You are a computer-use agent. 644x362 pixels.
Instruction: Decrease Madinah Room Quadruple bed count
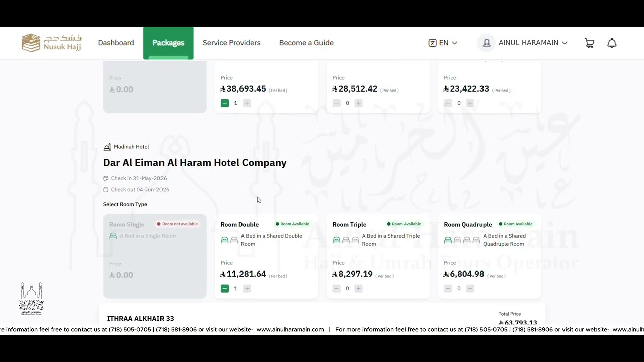448,288
